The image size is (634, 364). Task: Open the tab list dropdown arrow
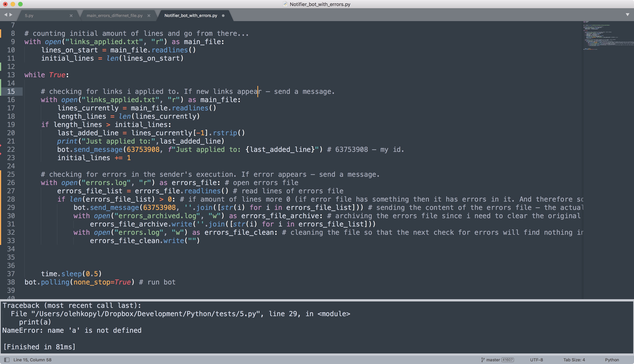pyautogui.click(x=628, y=15)
